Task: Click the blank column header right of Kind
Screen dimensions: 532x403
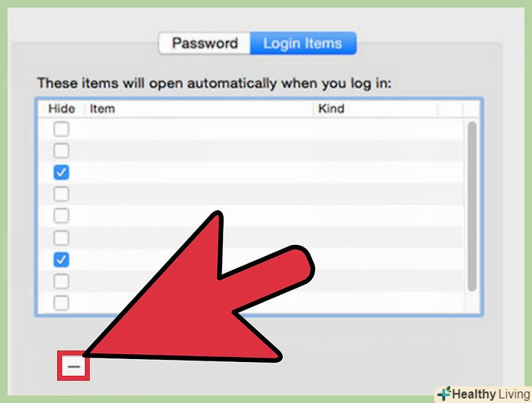Action: point(450,109)
